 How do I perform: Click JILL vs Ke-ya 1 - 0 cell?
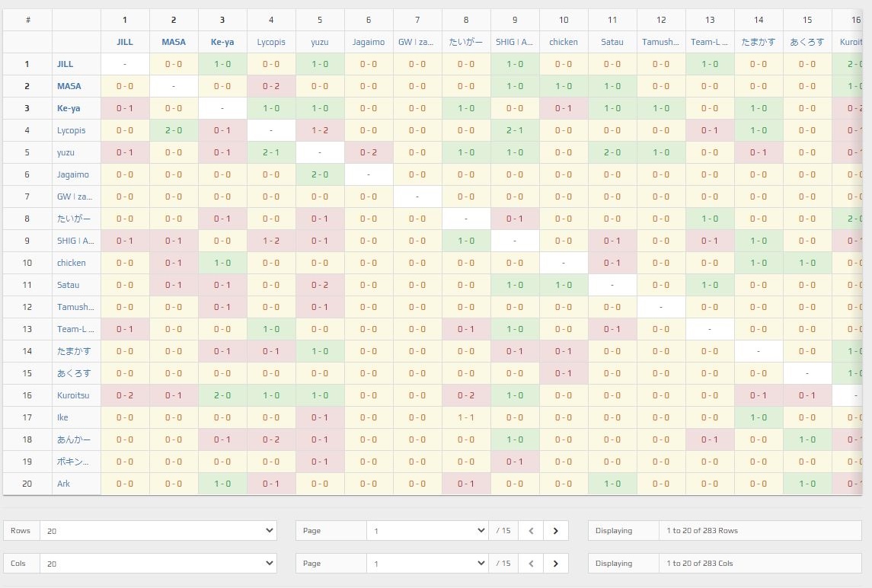[222, 64]
